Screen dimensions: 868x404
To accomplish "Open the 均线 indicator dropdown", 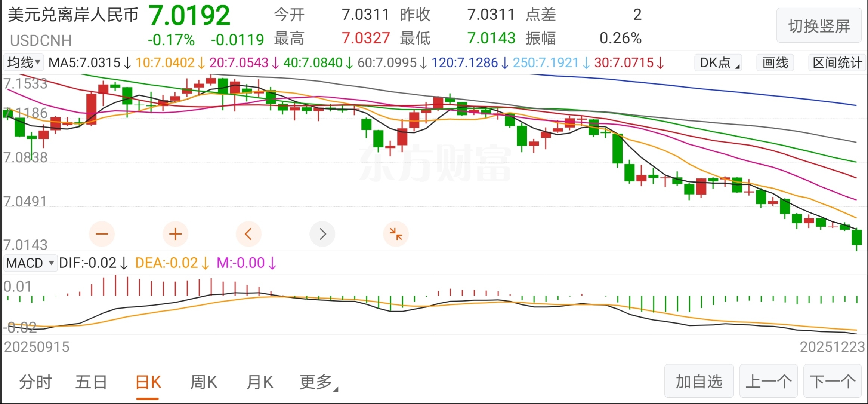I will point(24,62).
